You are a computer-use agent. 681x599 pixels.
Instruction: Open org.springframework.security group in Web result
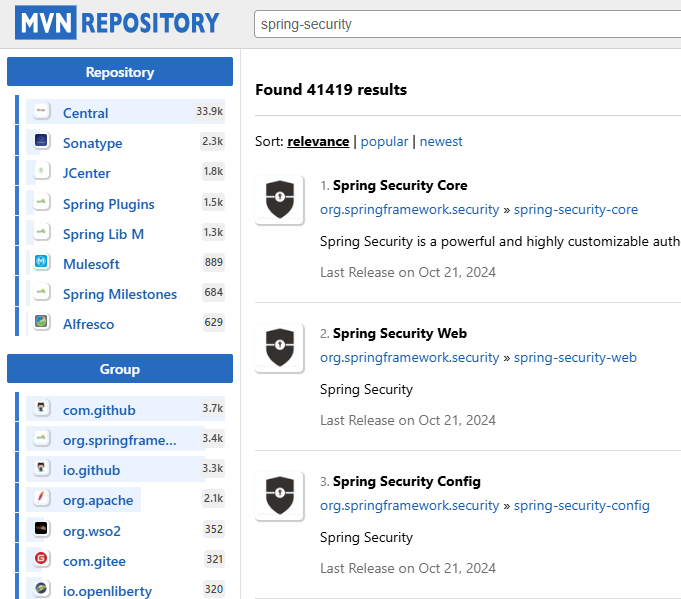point(410,357)
